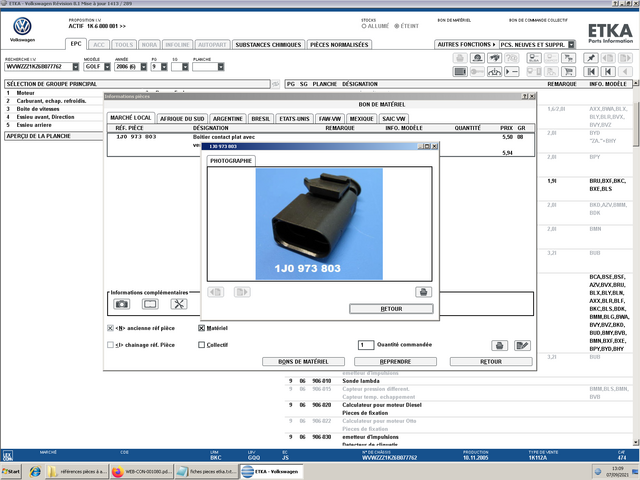The width and height of the screenshot is (640, 480).
Task: Select the Etats-Unis market tab
Action: coord(294,119)
